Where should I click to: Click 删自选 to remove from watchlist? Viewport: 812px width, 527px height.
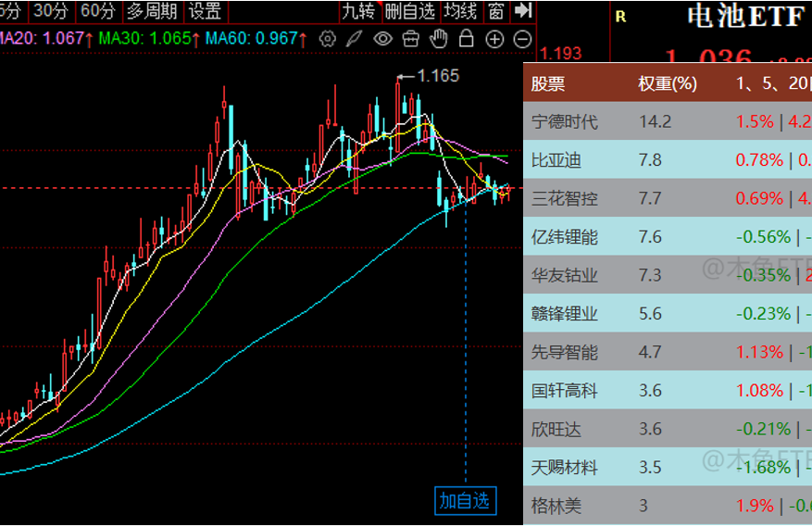point(410,11)
